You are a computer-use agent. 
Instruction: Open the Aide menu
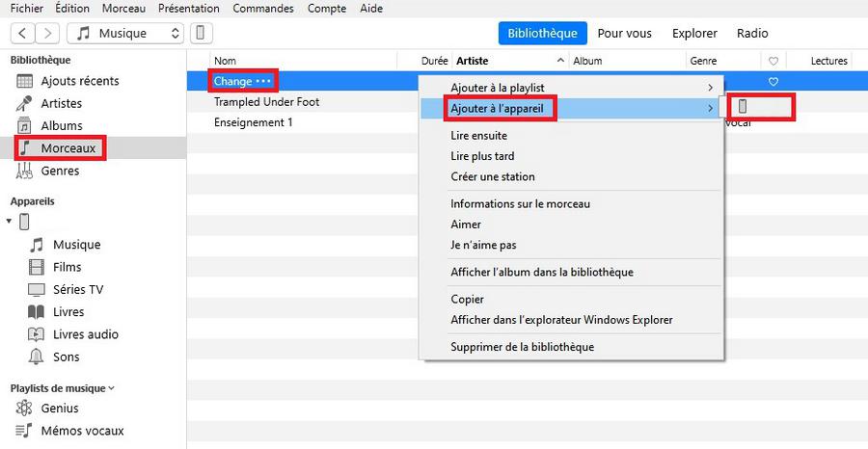(371, 9)
